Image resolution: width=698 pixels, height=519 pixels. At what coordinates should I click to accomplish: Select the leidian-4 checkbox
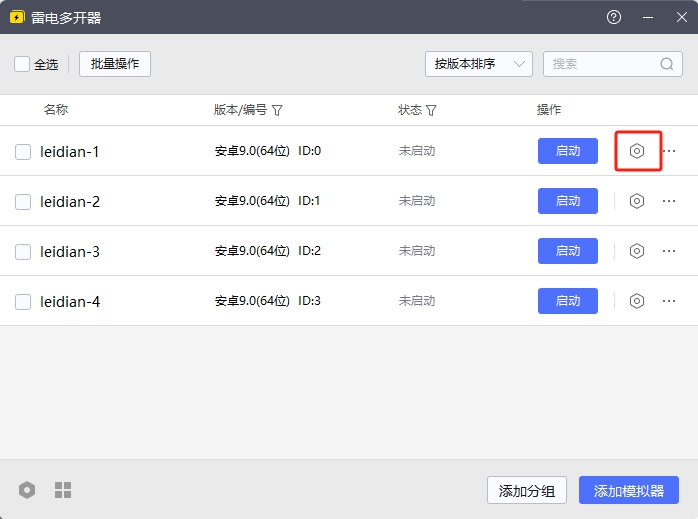(23, 302)
